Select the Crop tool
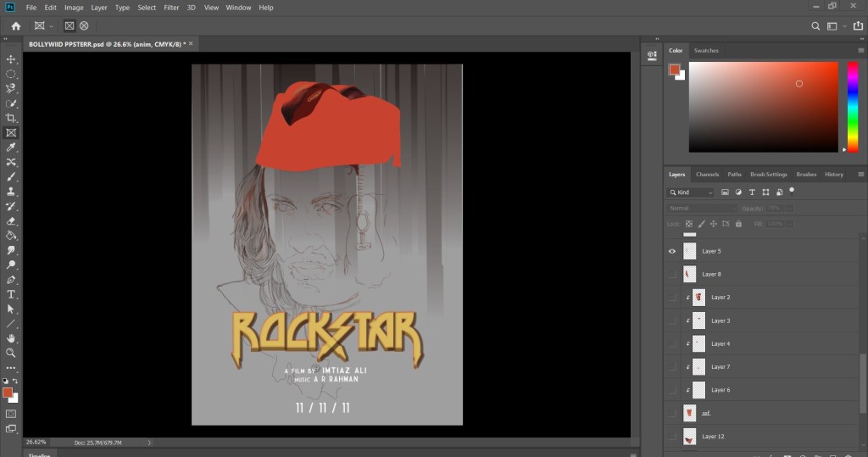The image size is (868, 457). [x=11, y=118]
